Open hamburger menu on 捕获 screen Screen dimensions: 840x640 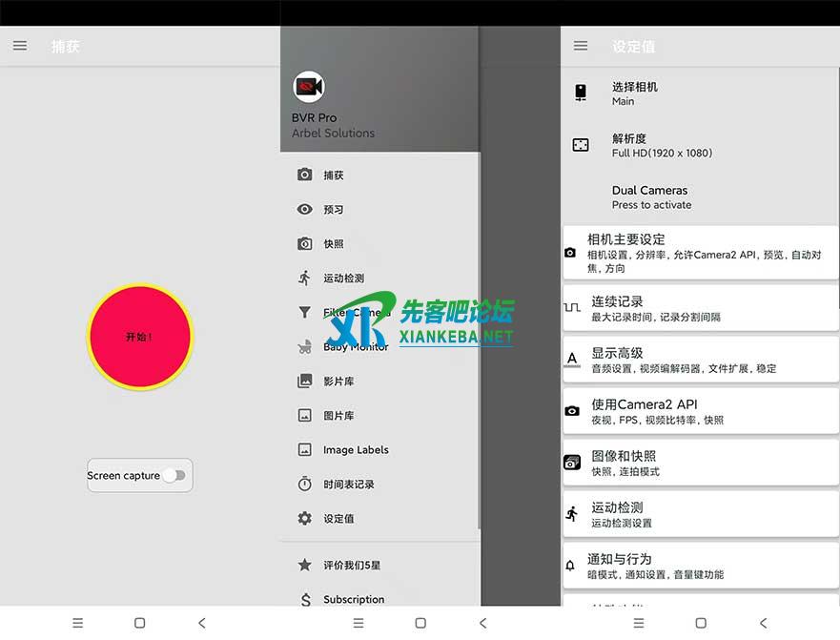click(20, 46)
